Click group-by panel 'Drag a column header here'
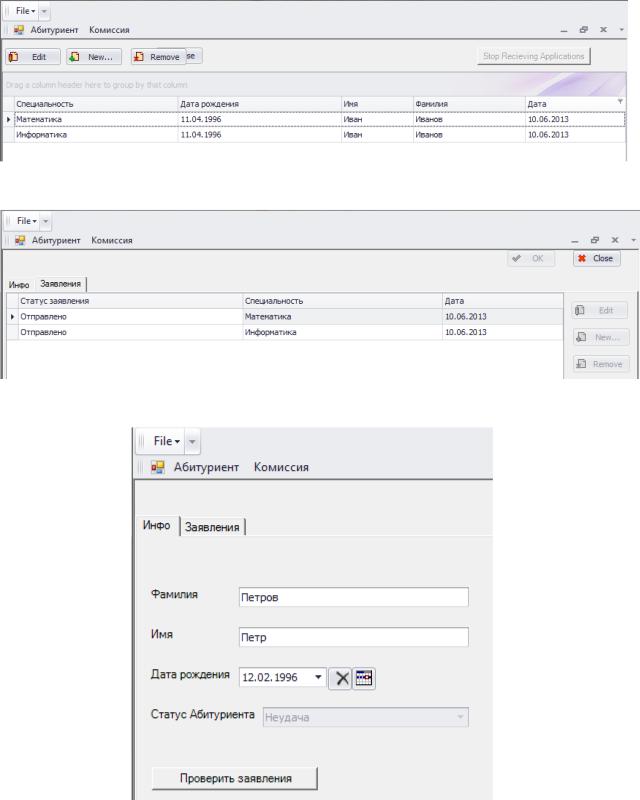Viewport: 640px width, 800px height. click(x=314, y=85)
